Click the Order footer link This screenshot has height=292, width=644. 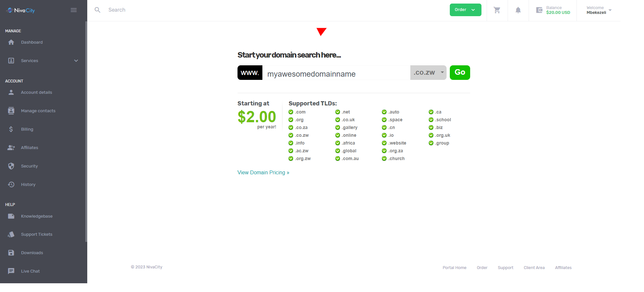click(x=482, y=268)
